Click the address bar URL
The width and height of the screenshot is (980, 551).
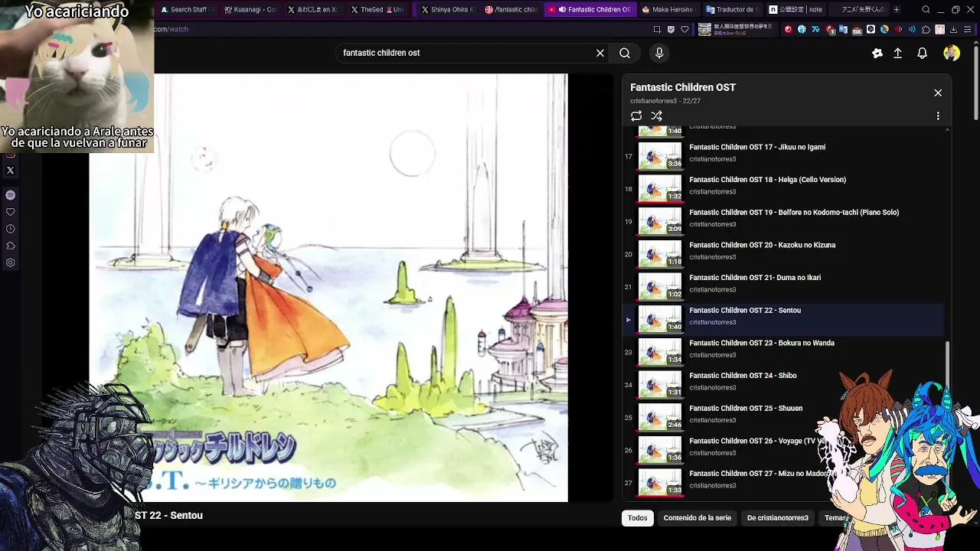coord(171,29)
